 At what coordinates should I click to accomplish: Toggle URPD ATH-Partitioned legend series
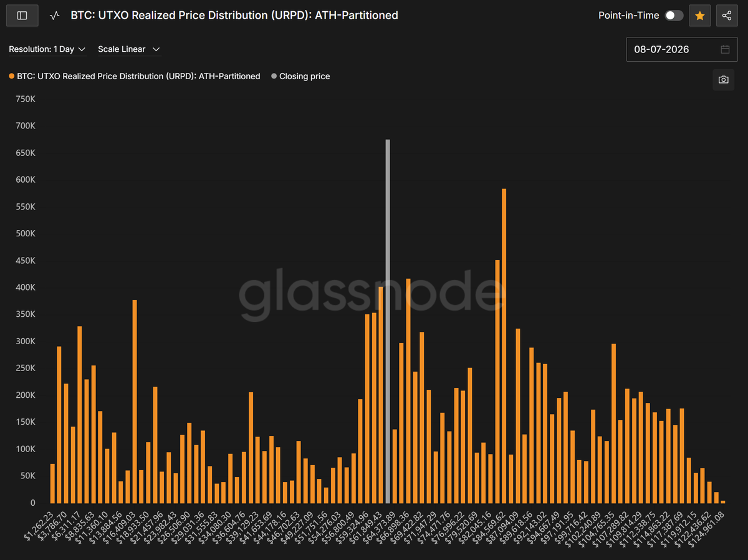click(x=135, y=76)
